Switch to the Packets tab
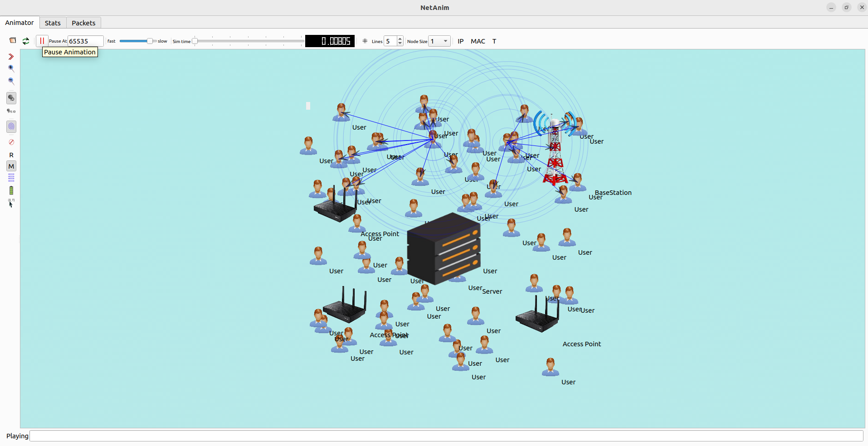This screenshot has height=446, width=868. point(83,23)
